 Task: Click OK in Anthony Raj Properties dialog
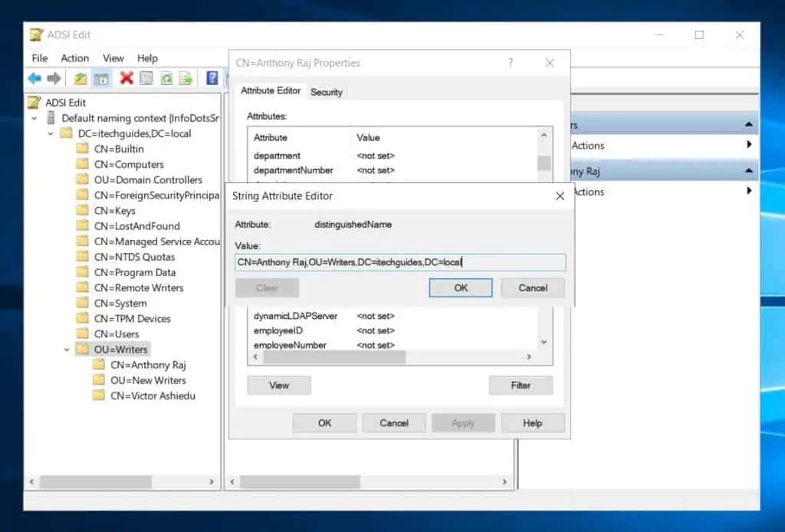click(324, 423)
